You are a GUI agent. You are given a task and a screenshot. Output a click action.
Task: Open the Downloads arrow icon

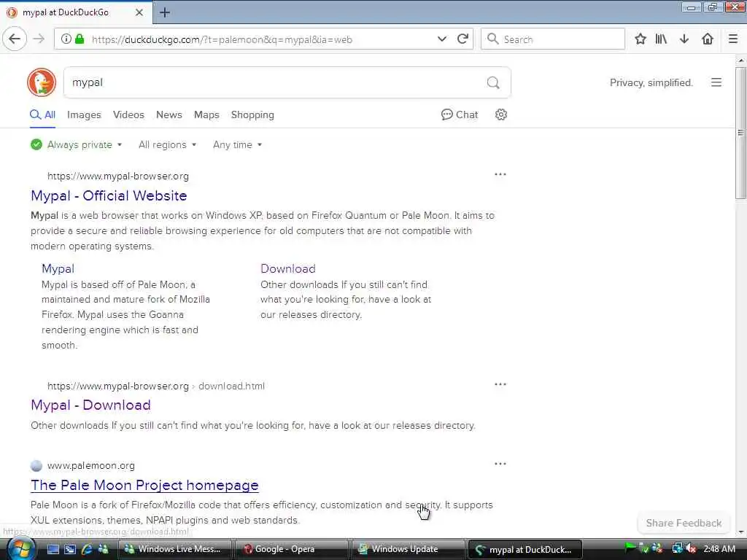tap(684, 39)
